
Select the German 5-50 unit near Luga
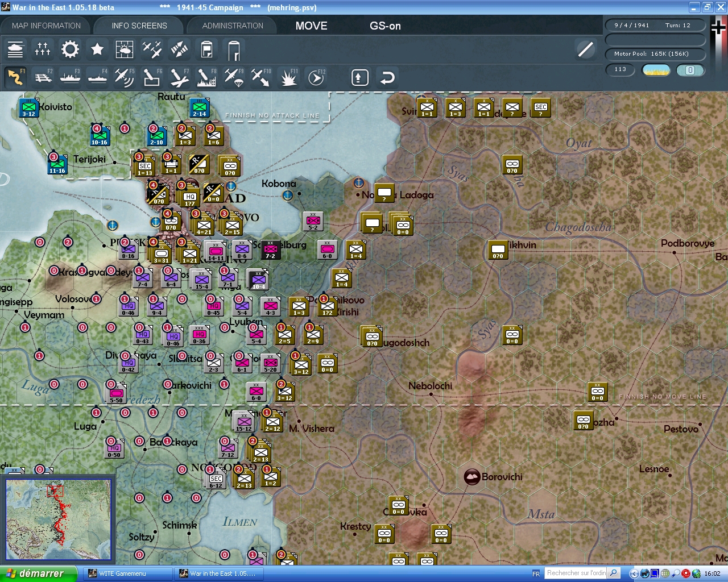[x=116, y=394]
